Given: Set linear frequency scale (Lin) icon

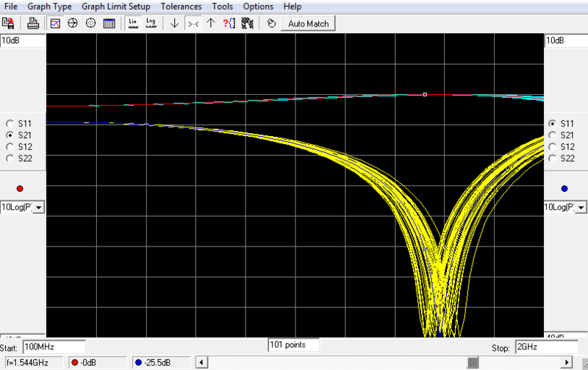Looking at the screenshot, I should [x=133, y=23].
